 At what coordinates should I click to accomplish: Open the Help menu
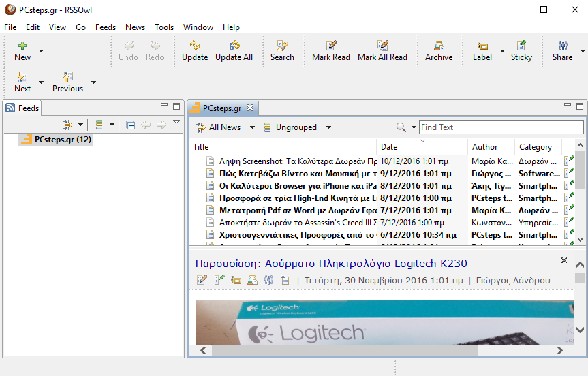point(231,27)
